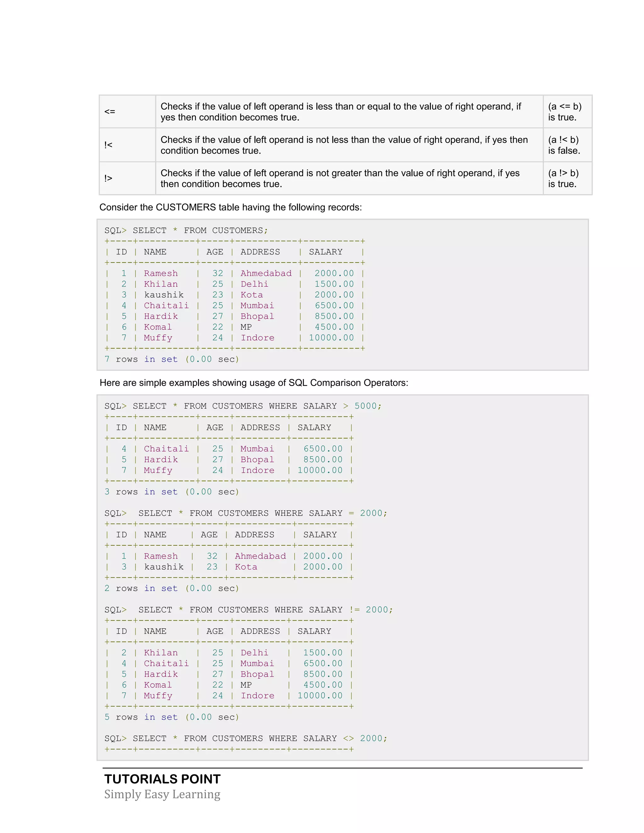Viewport: 644px width, 833px height.
Task: Click 'Ramesh' in the full CUSTOMERS table
Action: coord(161,273)
